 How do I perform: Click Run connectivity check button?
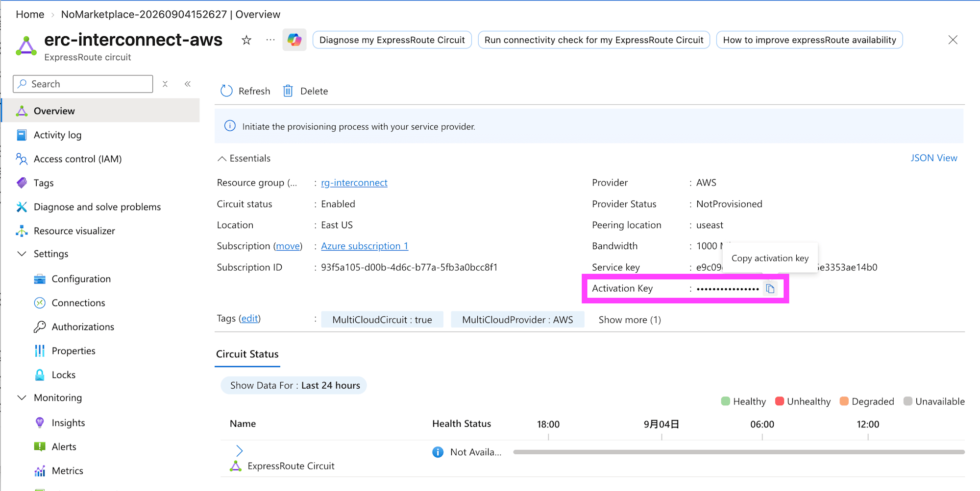594,40
